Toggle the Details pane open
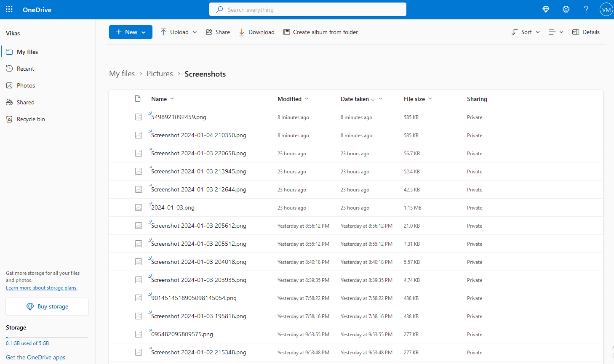This screenshot has width=614, height=364. tap(586, 32)
